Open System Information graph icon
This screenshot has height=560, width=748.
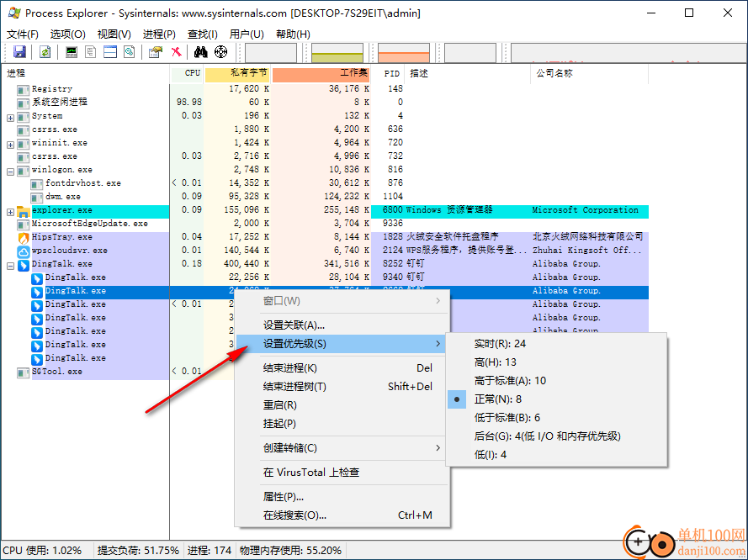click(x=72, y=52)
